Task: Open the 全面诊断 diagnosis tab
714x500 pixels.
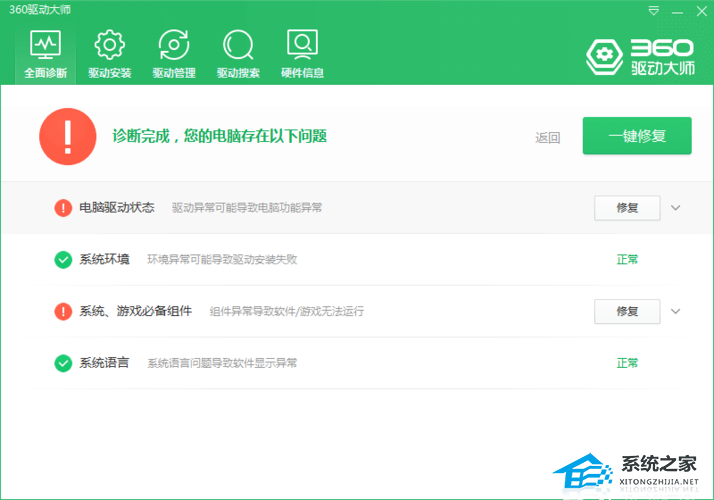Action: click(x=44, y=54)
